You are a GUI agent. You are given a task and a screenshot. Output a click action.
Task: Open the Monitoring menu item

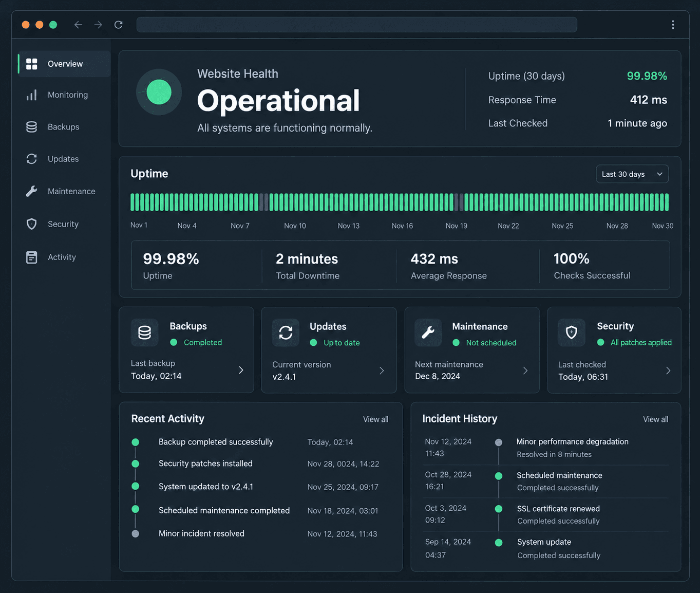pyautogui.click(x=68, y=95)
